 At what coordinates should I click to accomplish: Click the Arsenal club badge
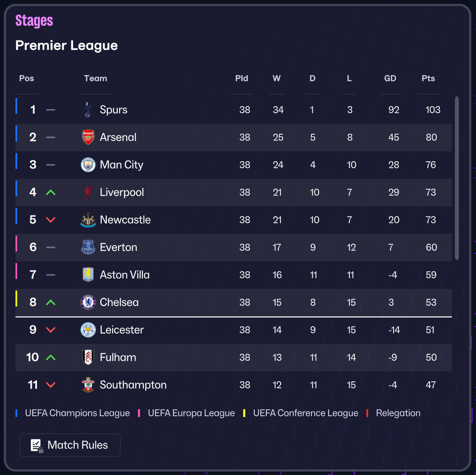tap(88, 137)
